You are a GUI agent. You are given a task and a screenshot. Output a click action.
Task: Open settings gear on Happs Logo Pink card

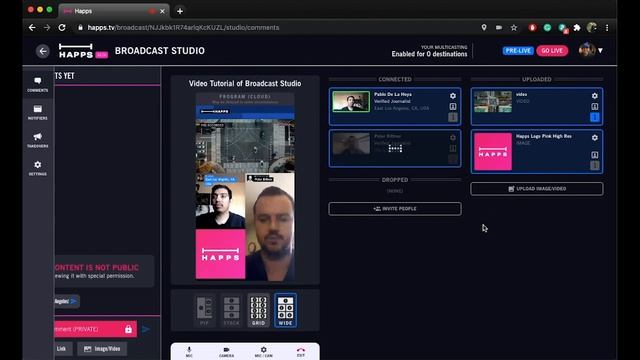pyautogui.click(x=595, y=138)
